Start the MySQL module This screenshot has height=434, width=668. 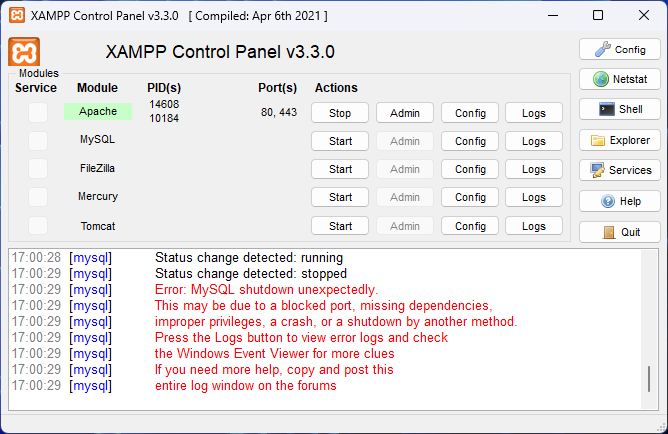tap(340, 141)
